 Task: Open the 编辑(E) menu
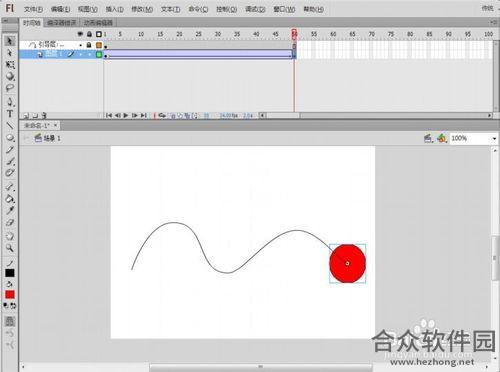coord(60,9)
